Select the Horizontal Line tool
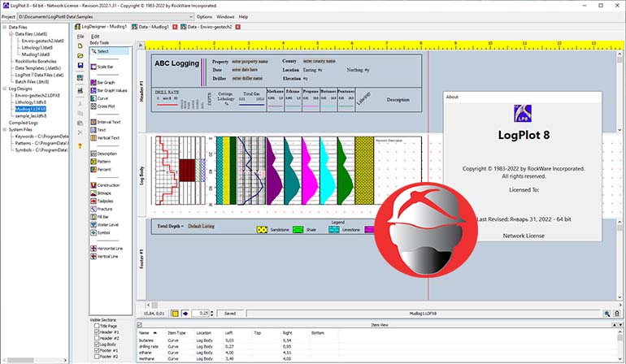This screenshot has width=626, height=364. tap(107, 249)
